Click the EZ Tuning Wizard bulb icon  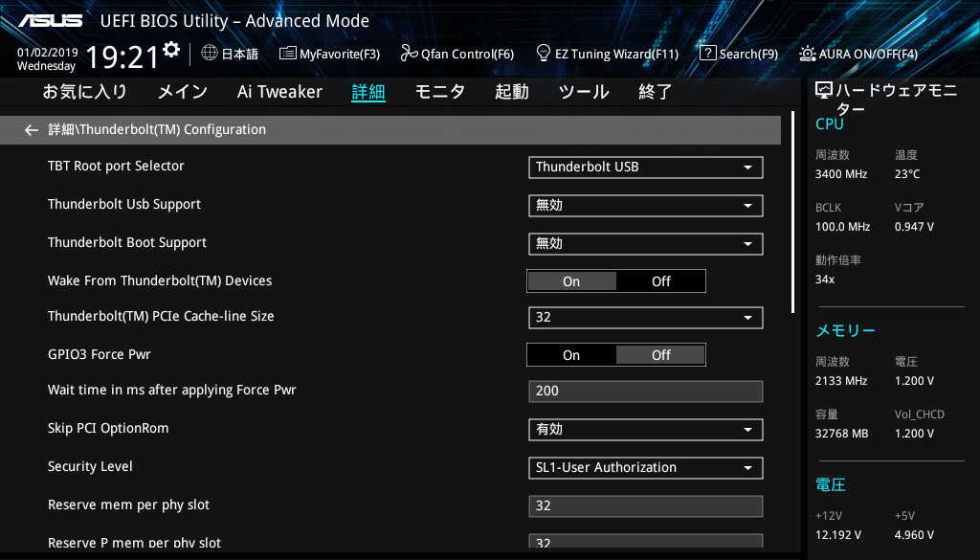pos(544,53)
